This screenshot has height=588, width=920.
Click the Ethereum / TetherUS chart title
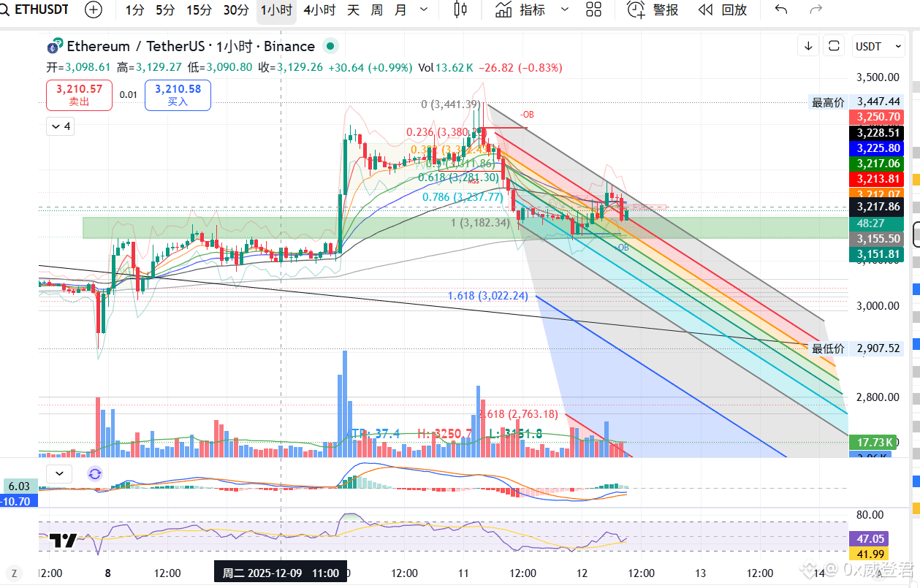coord(191,46)
